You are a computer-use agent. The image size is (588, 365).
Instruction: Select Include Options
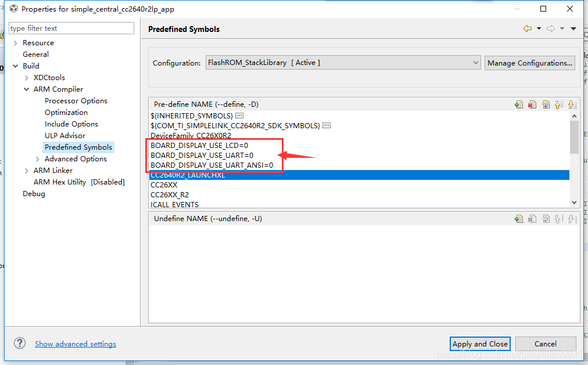pyautogui.click(x=71, y=124)
